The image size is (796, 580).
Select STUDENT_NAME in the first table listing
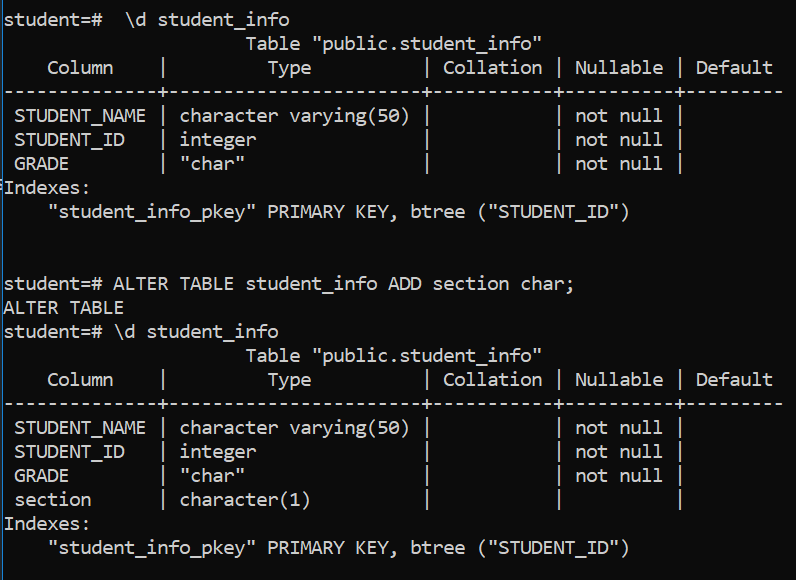[x=80, y=116]
